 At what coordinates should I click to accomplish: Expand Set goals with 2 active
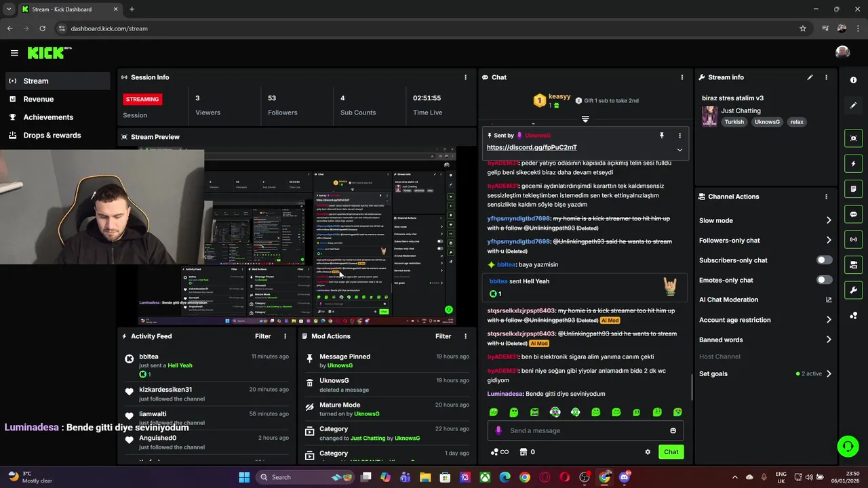click(829, 373)
